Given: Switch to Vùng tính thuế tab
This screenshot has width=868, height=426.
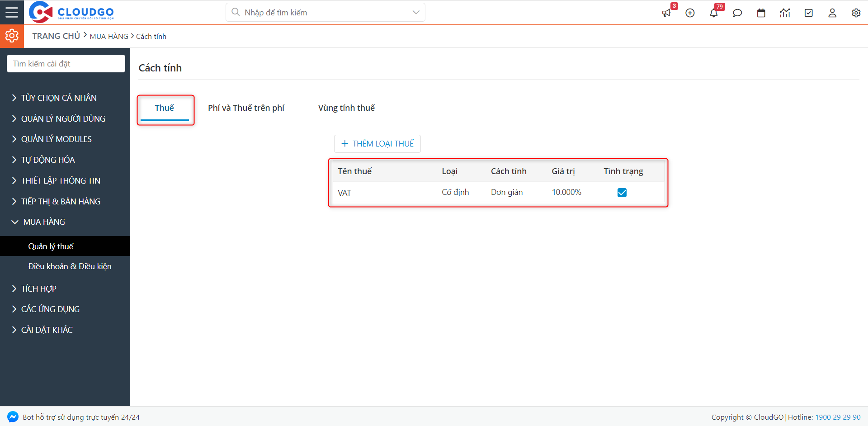Looking at the screenshot, I should [x=346, y=108].
